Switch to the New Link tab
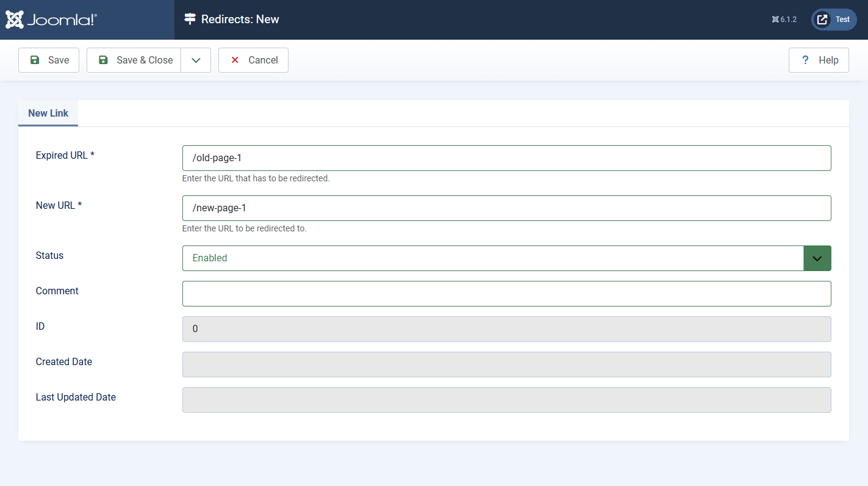The image size is (868, 486). pyautogui.click(x=48, y=113)
